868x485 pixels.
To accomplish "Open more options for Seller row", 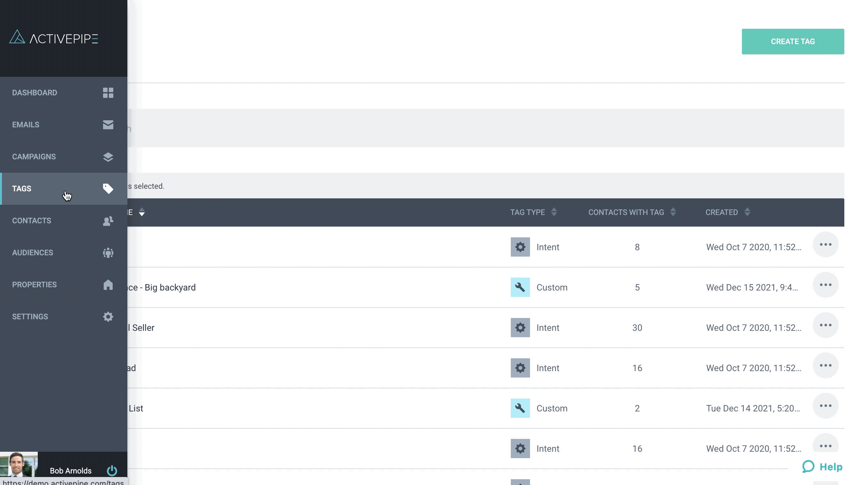I will (x=825, y=325).
